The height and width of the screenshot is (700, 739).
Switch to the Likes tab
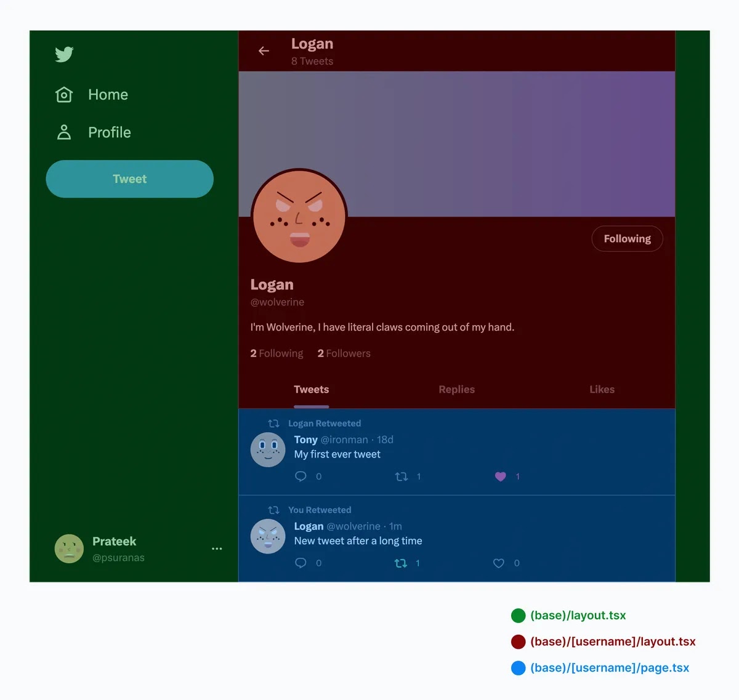pos(602,390)
